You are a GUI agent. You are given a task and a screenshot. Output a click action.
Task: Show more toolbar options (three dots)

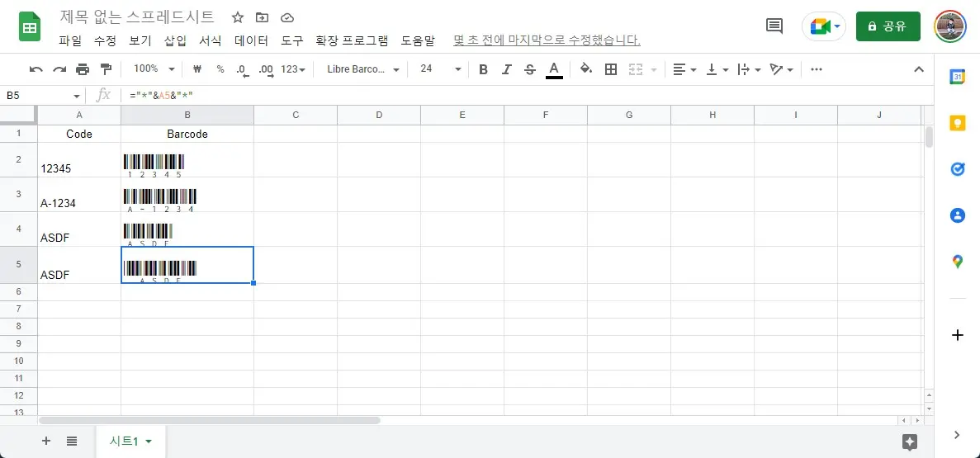[x=817, y=69]
